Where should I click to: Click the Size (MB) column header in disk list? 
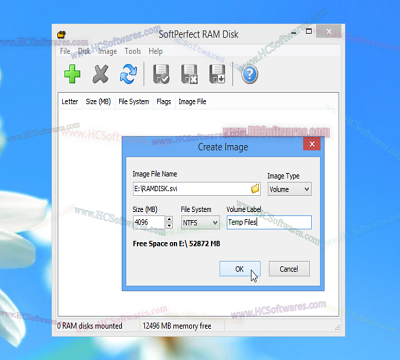pos(98,102)
